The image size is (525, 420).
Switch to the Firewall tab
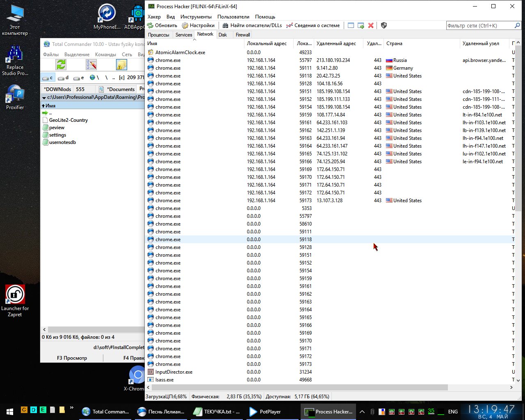tap(243, 35)
